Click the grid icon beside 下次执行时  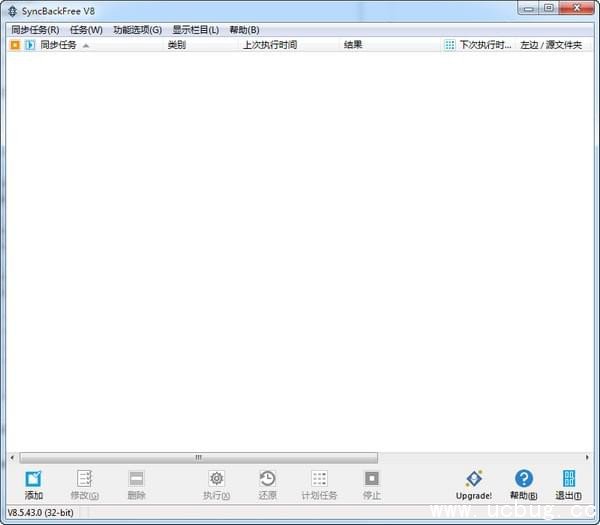[x=450, y=45]
